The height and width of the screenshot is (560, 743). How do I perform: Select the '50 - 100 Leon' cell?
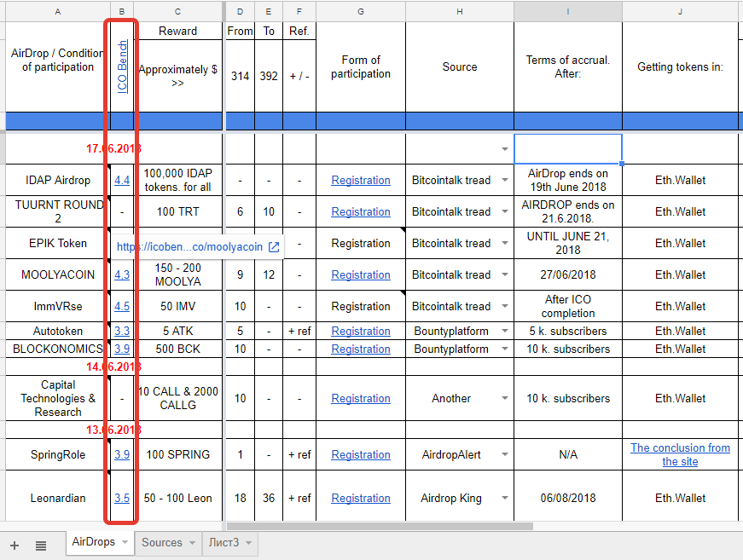click(177, 498)
